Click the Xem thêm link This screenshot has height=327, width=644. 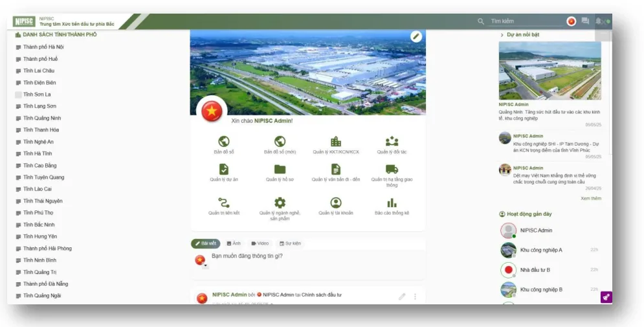pyautogui.click(x=591, y=198)
